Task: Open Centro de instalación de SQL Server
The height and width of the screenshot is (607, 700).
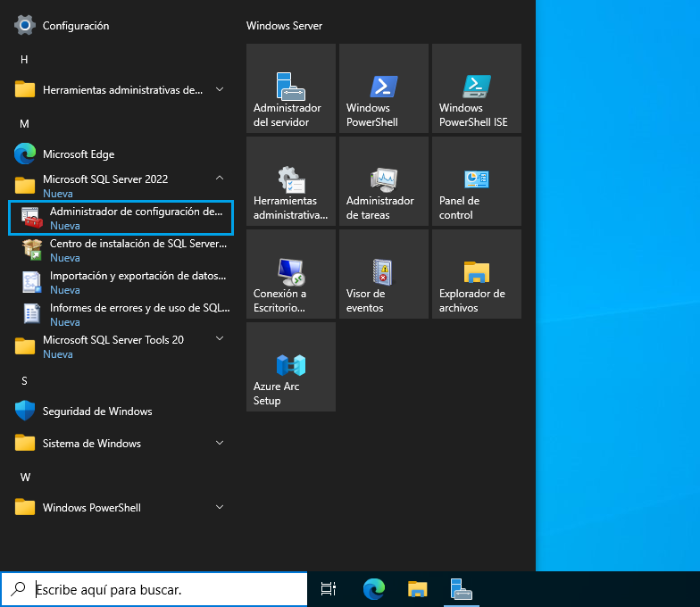Action: point(121,250)
